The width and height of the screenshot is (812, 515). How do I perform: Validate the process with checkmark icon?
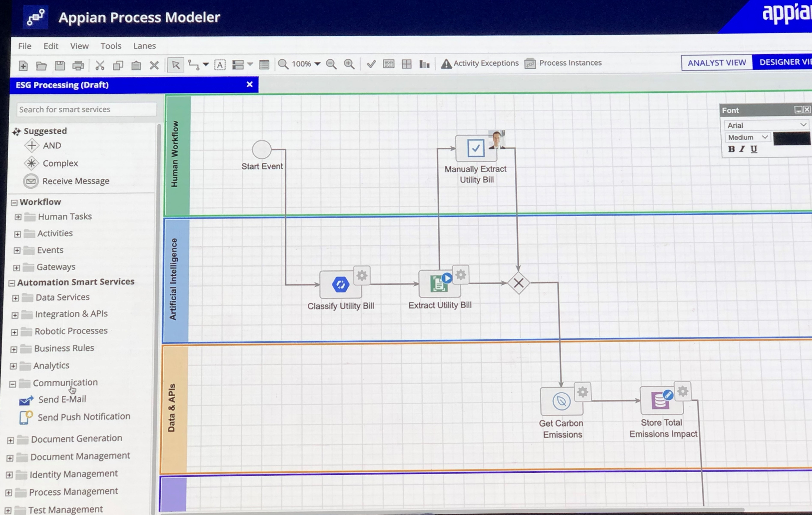pos(371,64)
